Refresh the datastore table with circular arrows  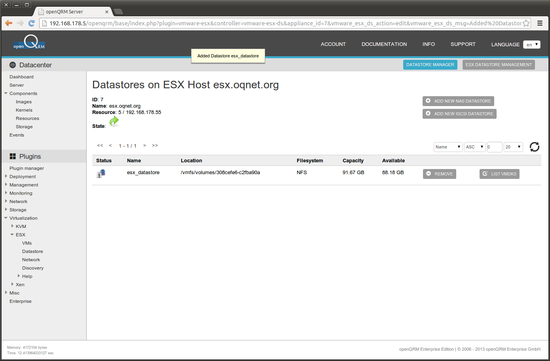pyautogui.click(x=534, y=147)
